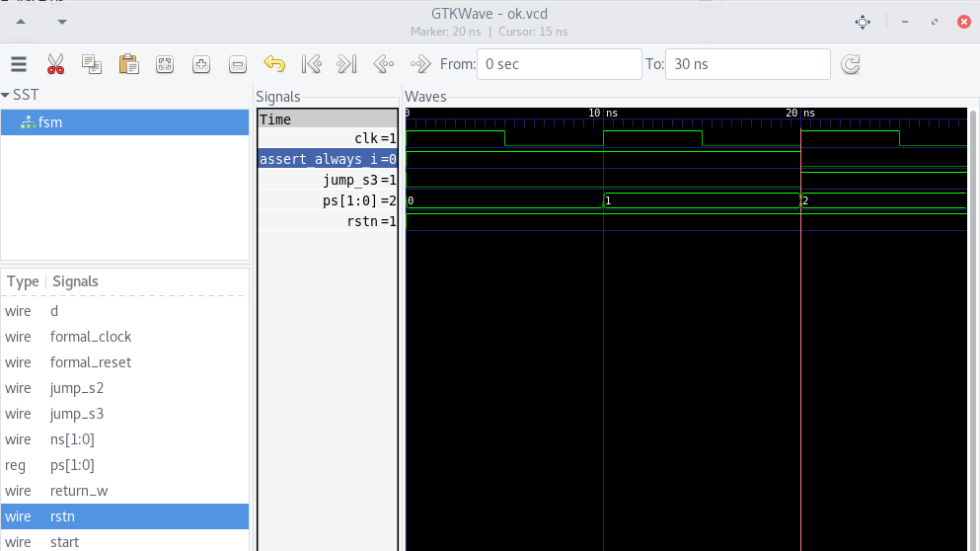This screenshot has width=980, height=551.
Task: Click the Zoom In plus icon
Action: tap(201, 64)
